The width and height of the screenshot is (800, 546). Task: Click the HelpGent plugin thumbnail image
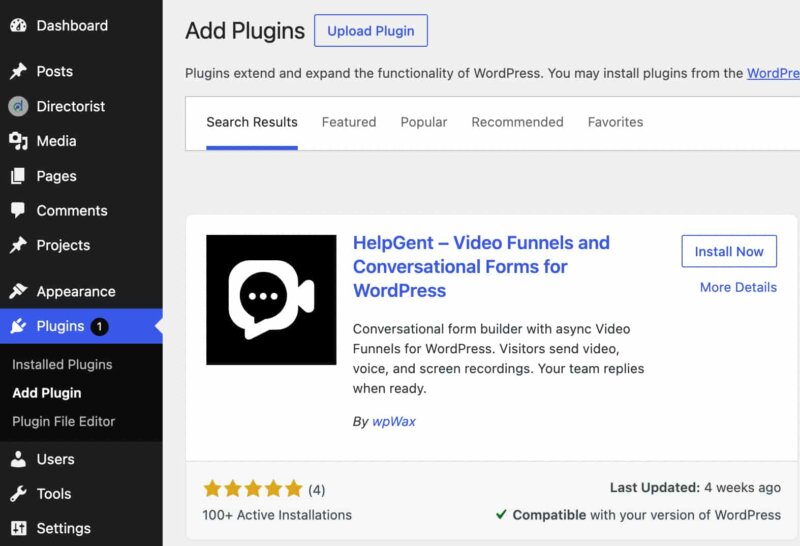point(271,300)
